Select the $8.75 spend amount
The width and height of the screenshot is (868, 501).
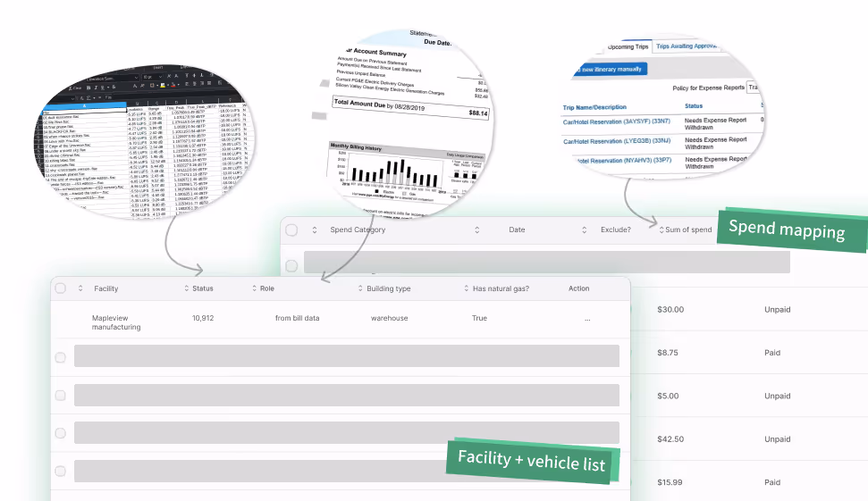668,353
